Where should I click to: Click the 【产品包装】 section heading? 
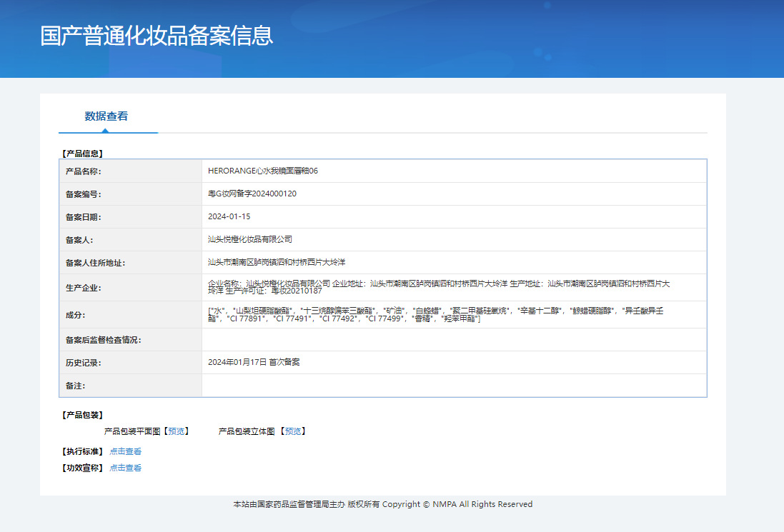pyautogui.click(x=82, y=415)
